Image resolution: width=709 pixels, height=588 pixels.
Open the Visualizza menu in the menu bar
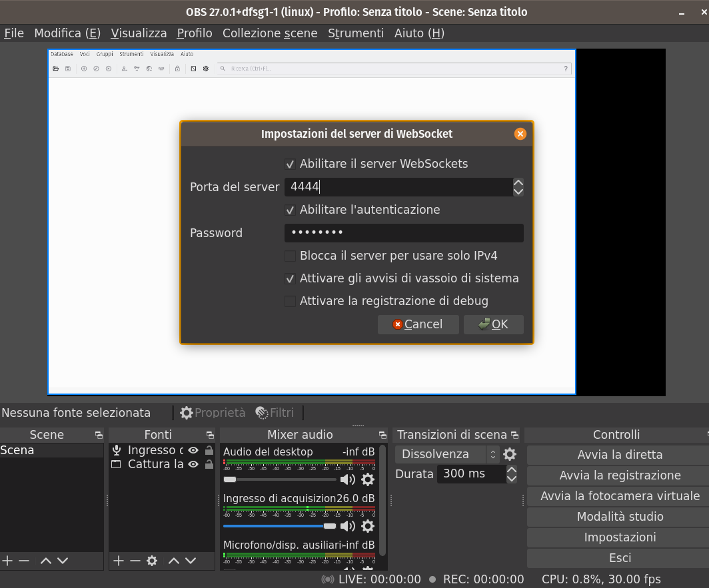pos(138,33)
